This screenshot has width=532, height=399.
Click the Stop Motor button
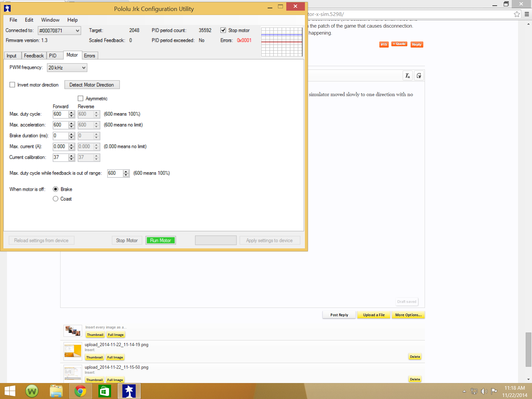[x=127, y=240]
